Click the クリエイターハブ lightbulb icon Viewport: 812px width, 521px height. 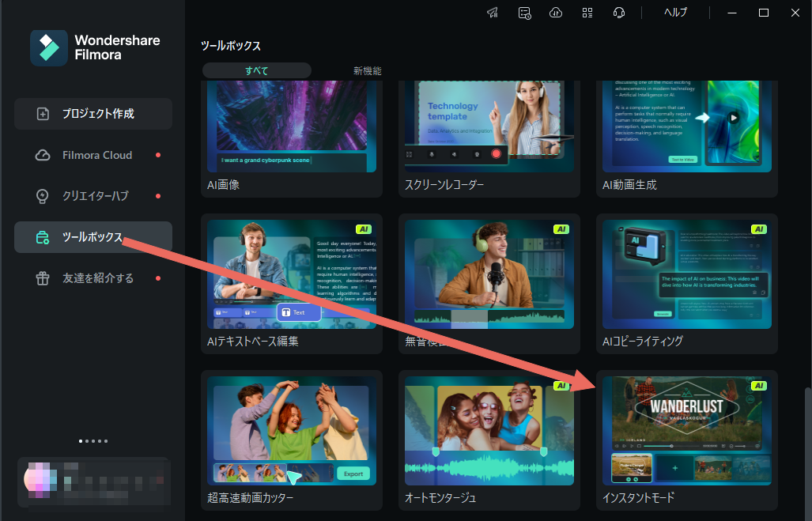click(x=43, y=196)
